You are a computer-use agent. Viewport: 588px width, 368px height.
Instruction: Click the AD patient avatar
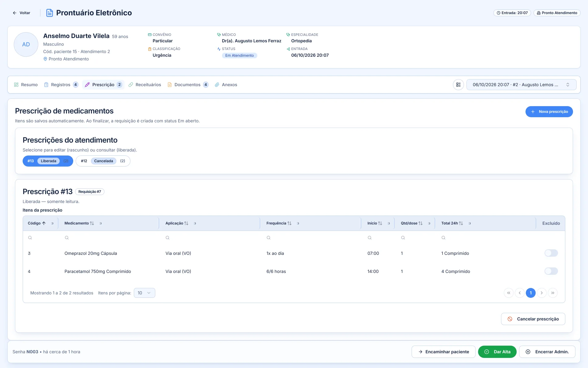coord(26,44)
